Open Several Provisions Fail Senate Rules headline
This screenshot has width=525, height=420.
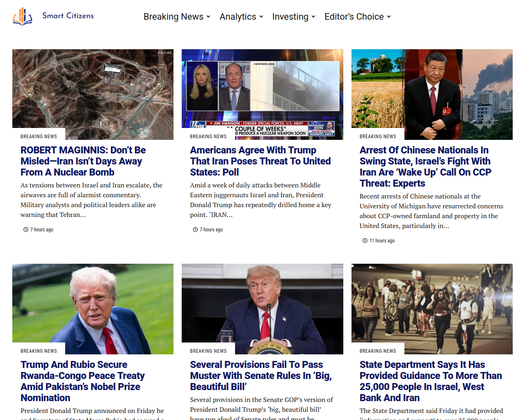point(261,376)
